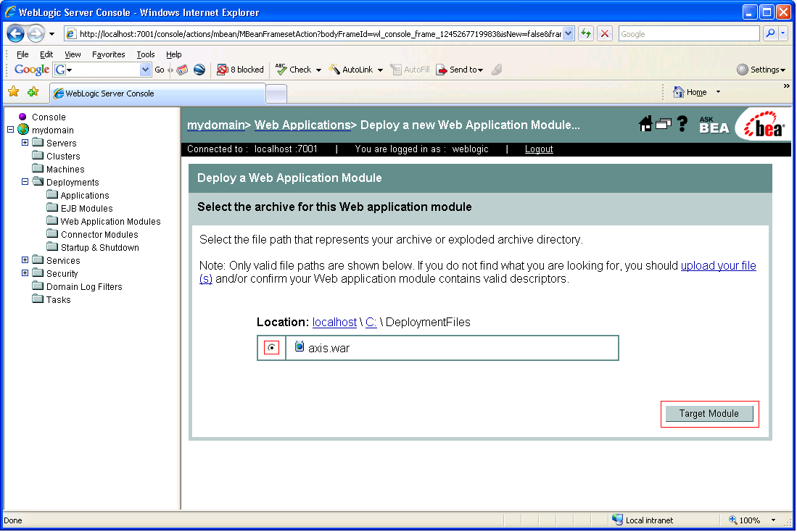Viewport: 797px width, 532px height.
Task: Click the ASK BEA icon
Action: [x=713, y=124]
